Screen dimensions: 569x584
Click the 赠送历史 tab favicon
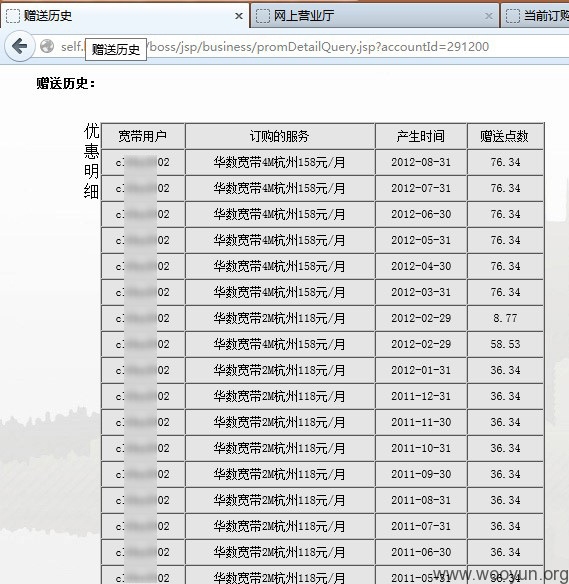[13, 16]
